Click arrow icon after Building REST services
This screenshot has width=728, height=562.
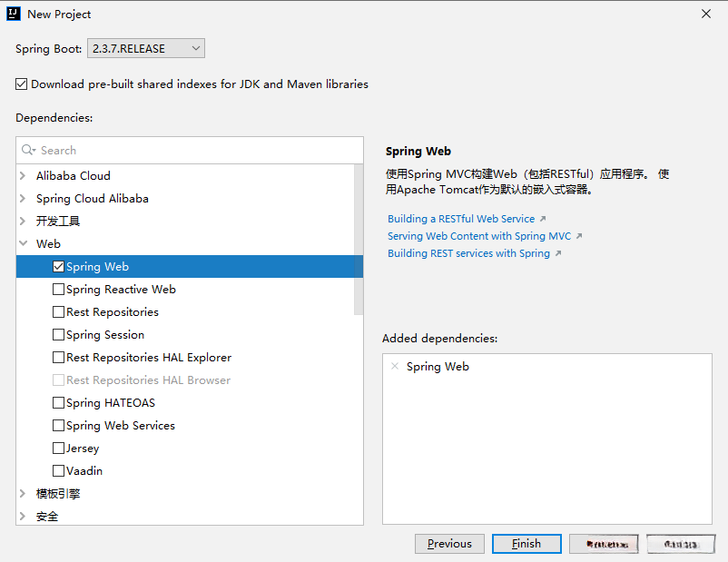(x=558, y=253)
